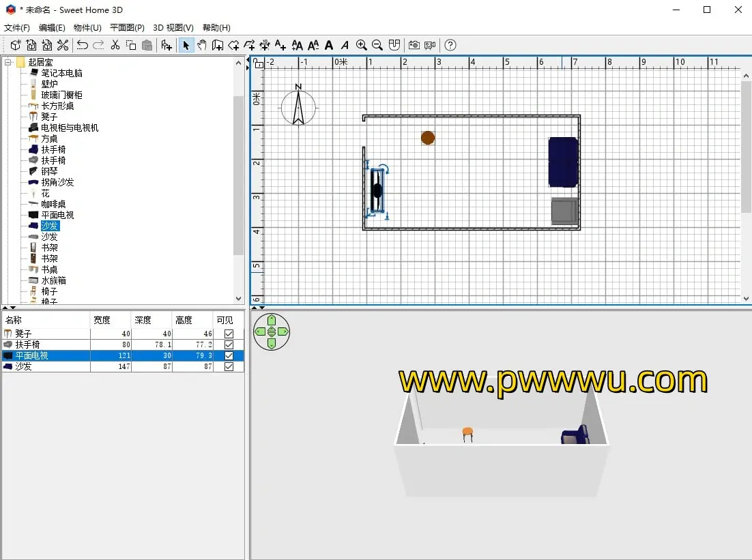Click the Zoom in magnifier icon

click(362, 45)
